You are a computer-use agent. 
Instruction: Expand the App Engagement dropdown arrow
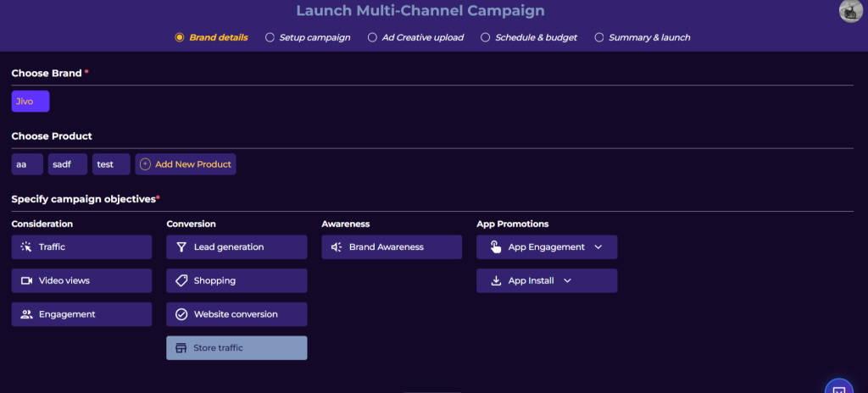click(x=598, y=247)
